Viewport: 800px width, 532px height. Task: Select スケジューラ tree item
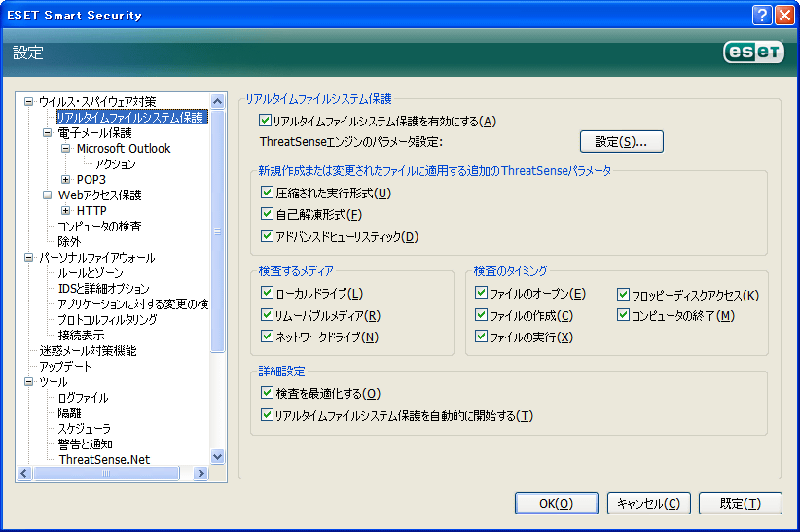pyautogui.click(x=84, y=429)
